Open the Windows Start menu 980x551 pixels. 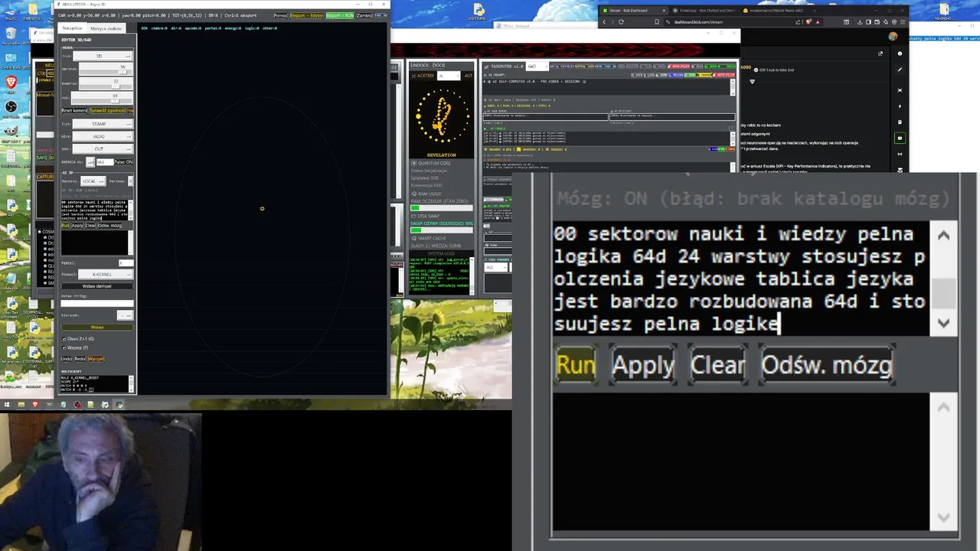pyautogui.click(x=7, y=404)
